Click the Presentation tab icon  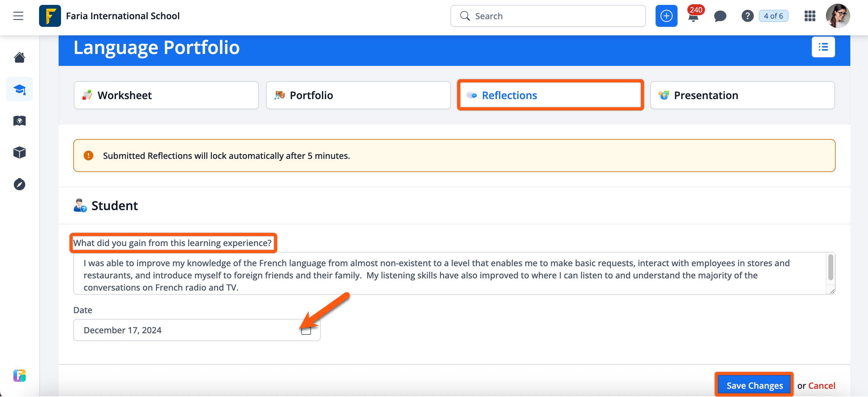(664, 95)
